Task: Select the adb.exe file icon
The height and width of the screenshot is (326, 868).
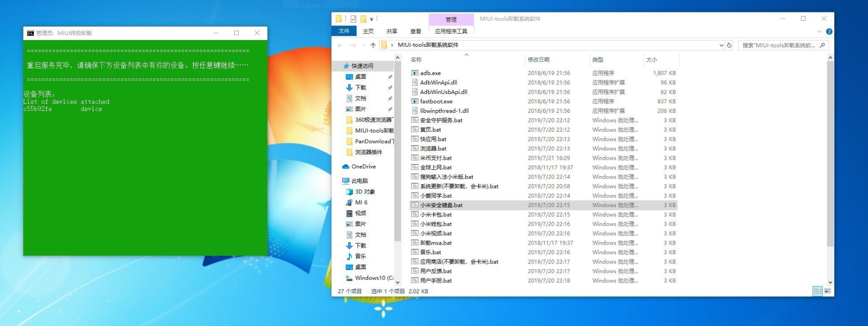Action: pos(414,73)
